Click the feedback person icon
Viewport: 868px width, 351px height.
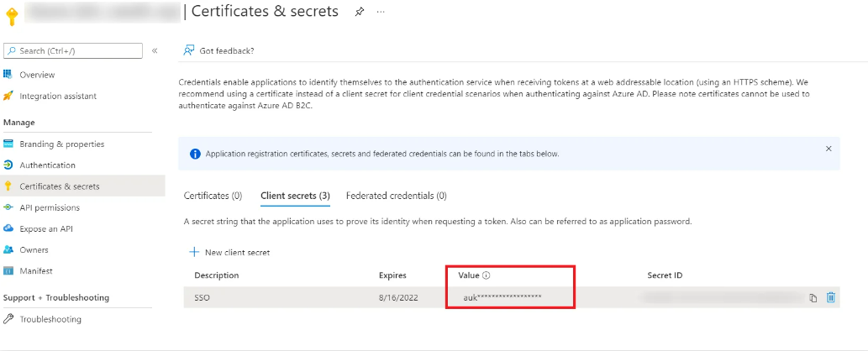pyautogui.click(x=189, y=50)
